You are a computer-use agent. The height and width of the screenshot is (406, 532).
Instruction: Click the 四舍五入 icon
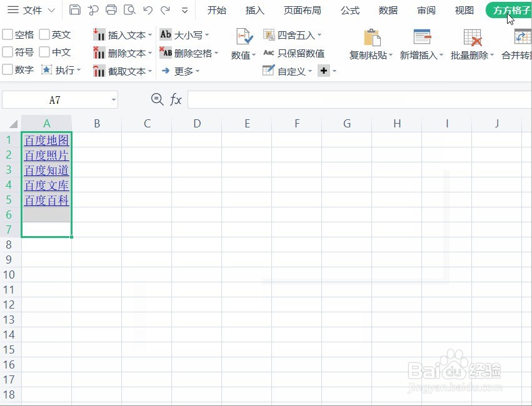[x=269, y=34]
